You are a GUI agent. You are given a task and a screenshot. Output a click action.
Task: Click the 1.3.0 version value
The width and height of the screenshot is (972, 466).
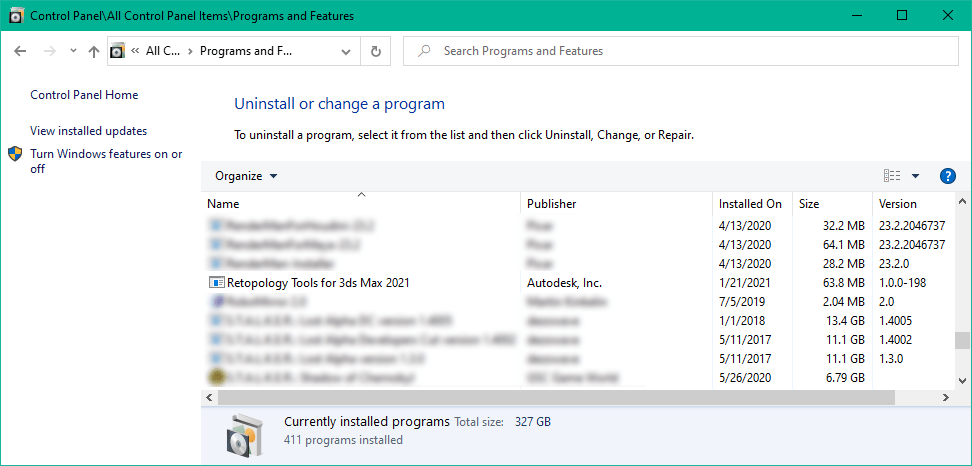[x=891, y=358]
